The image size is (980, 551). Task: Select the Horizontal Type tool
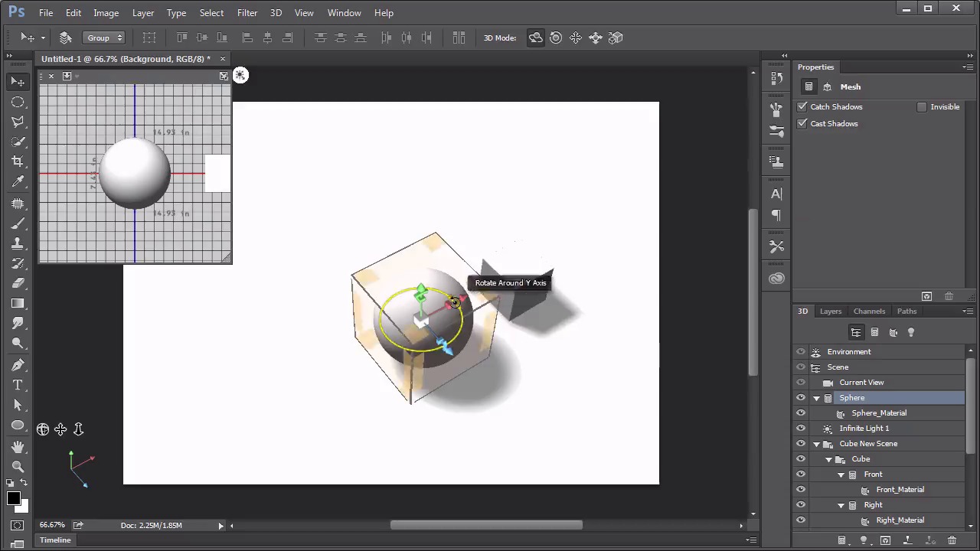(x=18, y=385)
